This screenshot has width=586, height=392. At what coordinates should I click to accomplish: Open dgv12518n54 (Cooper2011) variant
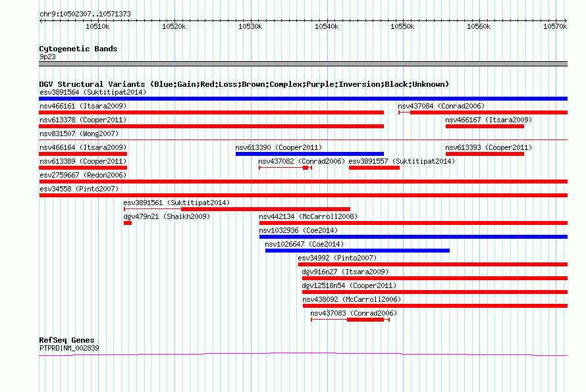click(349, 285)
